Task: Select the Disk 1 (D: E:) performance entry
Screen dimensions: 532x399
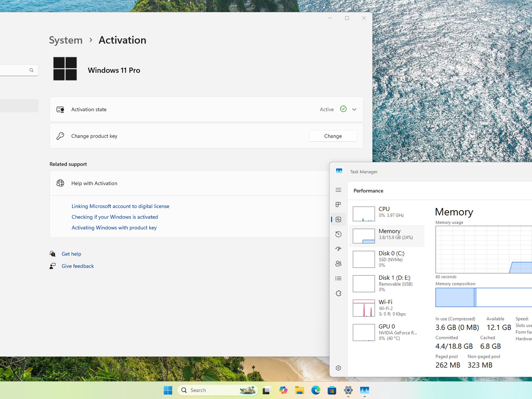Action: pyautogui.click(x=387, y=283)
